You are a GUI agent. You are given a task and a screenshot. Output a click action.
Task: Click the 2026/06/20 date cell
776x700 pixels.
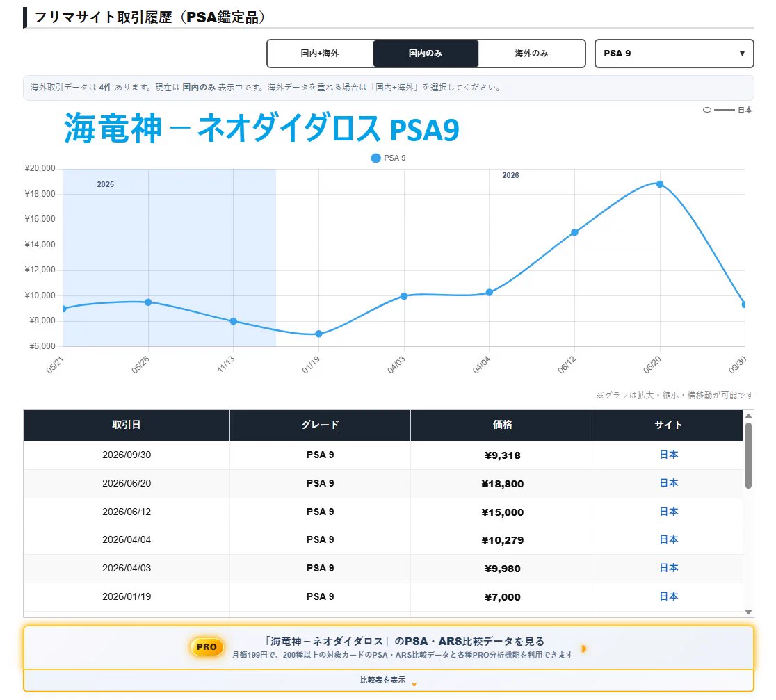click(x=127, y=483)
